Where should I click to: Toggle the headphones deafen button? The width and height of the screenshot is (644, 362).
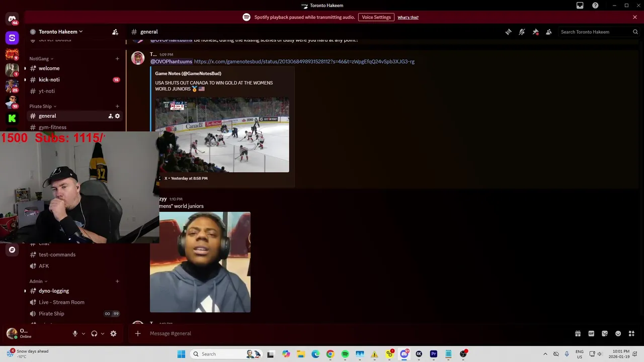coord(94,333)
